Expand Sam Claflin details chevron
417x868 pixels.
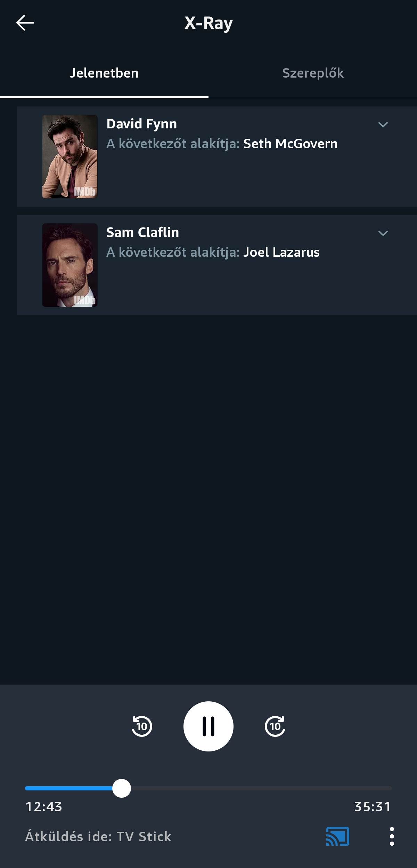[383, 233]
